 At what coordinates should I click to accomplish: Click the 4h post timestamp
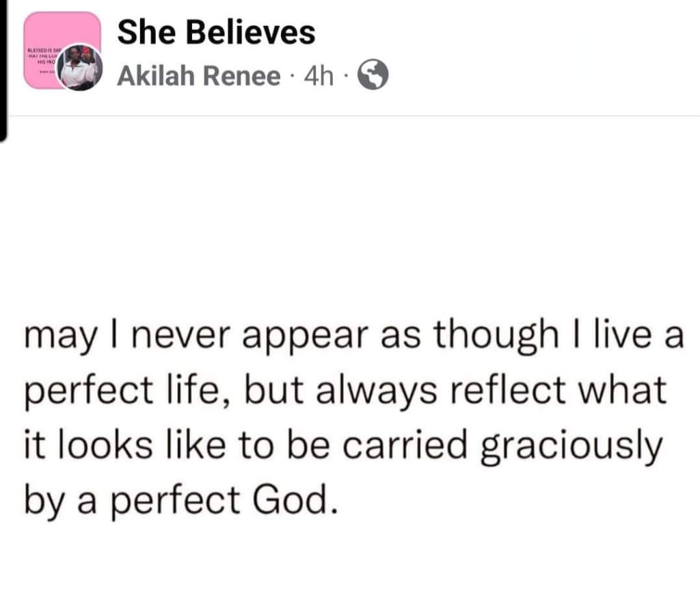[318, 77]
